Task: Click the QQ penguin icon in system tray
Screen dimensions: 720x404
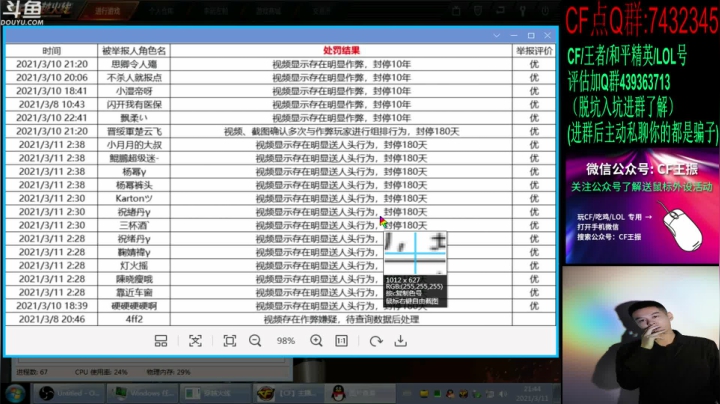Action: click(x=450, y=394)
